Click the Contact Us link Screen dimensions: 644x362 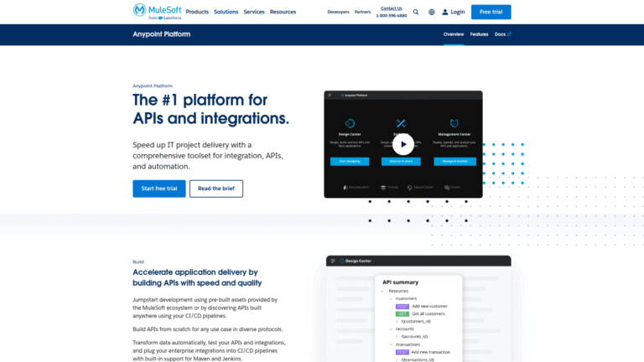(x=391, y=8)
